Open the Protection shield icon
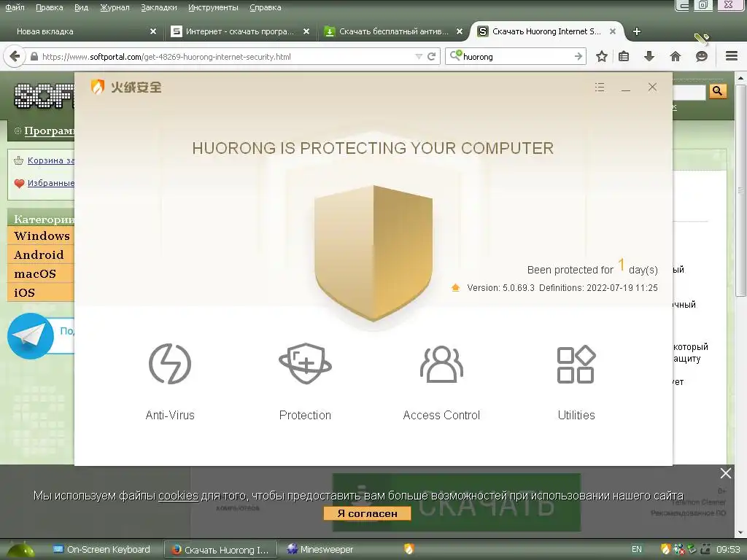Viewport: 747px width, 560px height. pos(306,364)
